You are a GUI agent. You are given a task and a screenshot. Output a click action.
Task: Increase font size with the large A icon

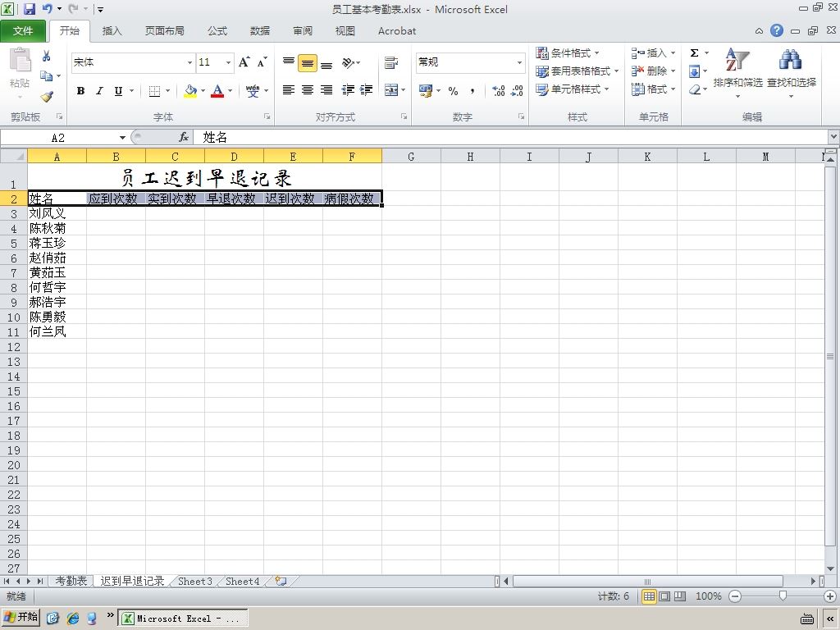click(x=244, y=62)
